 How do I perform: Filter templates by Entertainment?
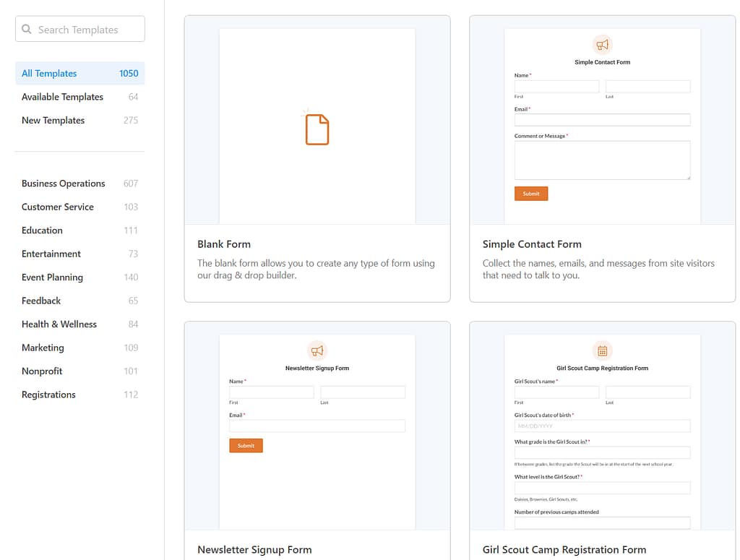click(51, 254)
